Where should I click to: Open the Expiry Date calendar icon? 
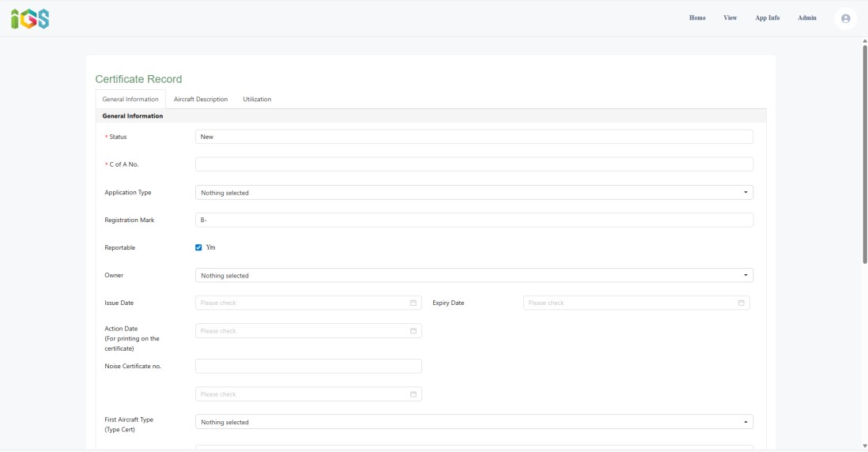click(741, 303)
